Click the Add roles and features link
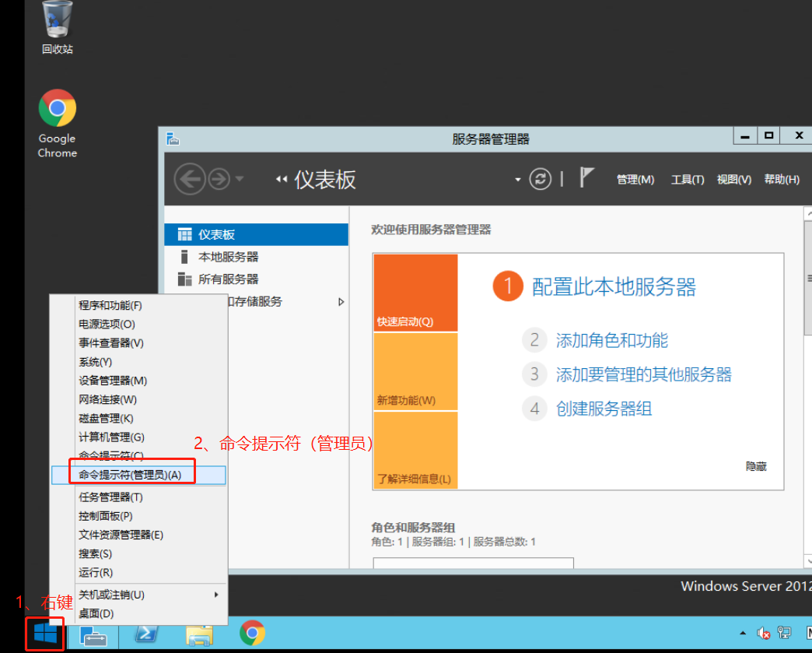The width and height of the screenshot is (812, 653). 611,340
